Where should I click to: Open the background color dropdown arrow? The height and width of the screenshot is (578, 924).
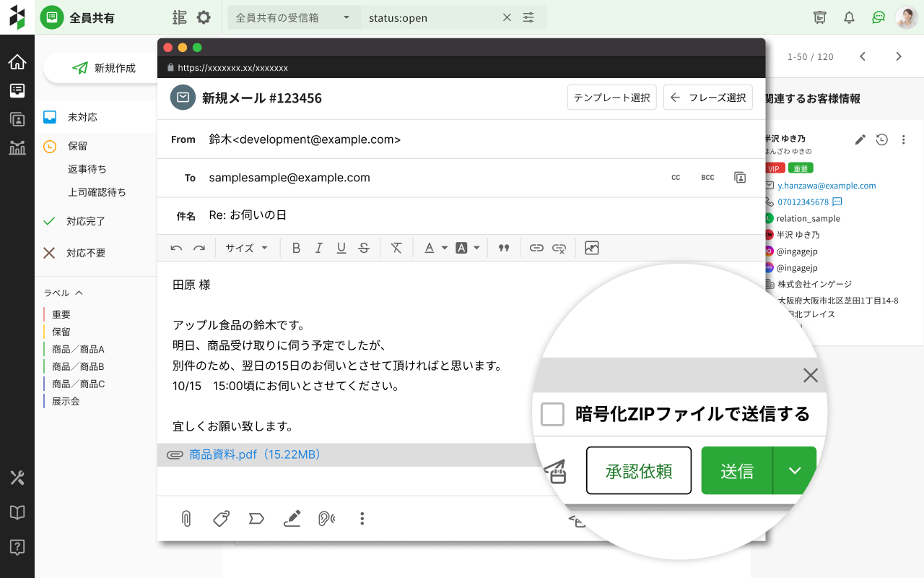(476, 248)
